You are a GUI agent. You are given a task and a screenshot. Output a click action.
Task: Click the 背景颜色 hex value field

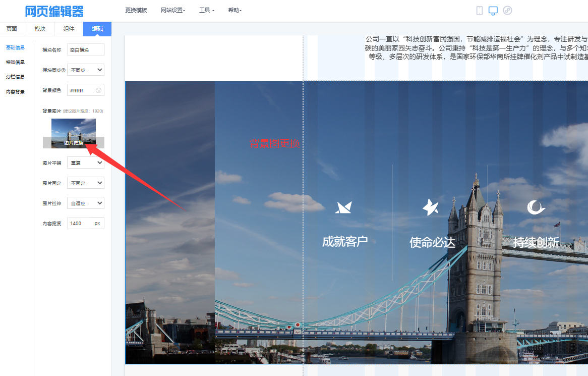[x=86, y=90]
